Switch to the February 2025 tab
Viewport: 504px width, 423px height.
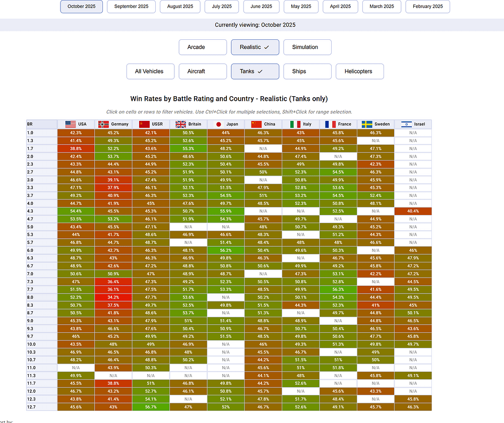point(427,7)
